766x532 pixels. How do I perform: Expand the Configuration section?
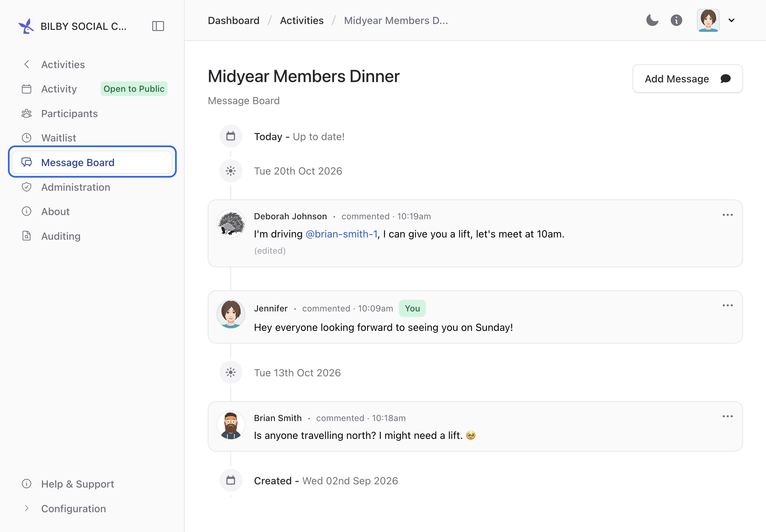pyautogui.click(x=92, y=509)
